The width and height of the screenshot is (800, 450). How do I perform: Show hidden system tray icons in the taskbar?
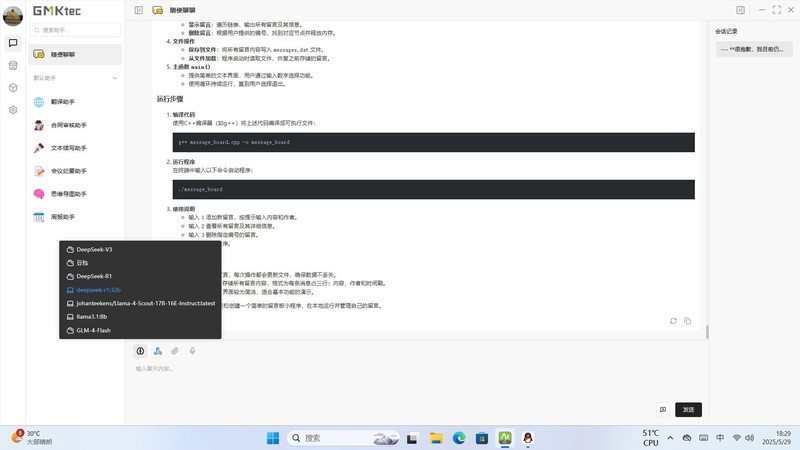pos(669,438)
